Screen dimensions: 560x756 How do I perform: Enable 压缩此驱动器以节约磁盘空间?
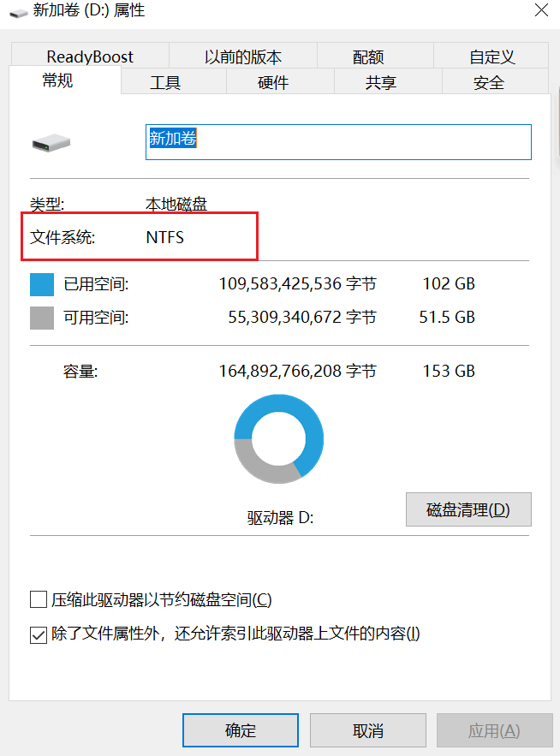pos(38,599)
